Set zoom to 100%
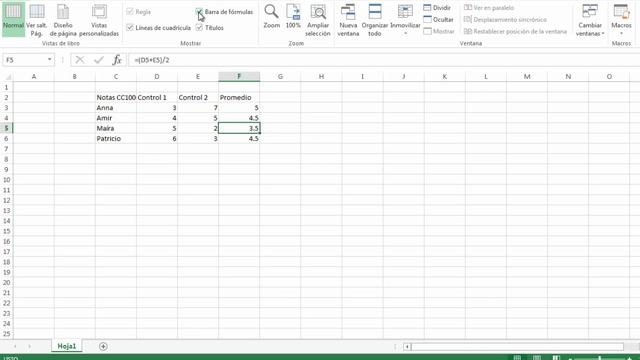This screenshot has width=640, height=360. [293, 17]
